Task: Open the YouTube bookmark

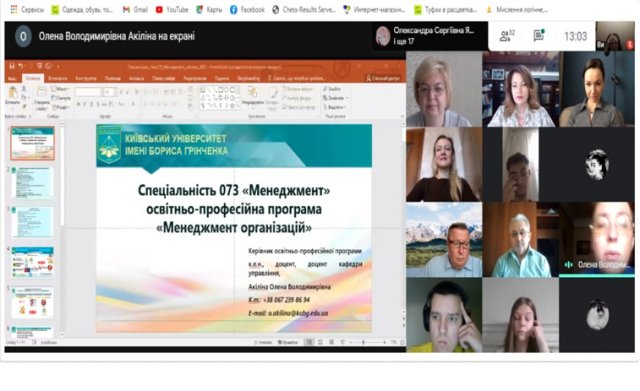Action: (172, 9)
